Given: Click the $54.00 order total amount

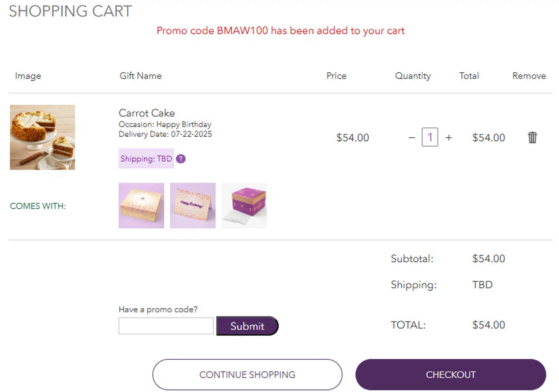Looking at the screenshot, I should click(489, 325).
